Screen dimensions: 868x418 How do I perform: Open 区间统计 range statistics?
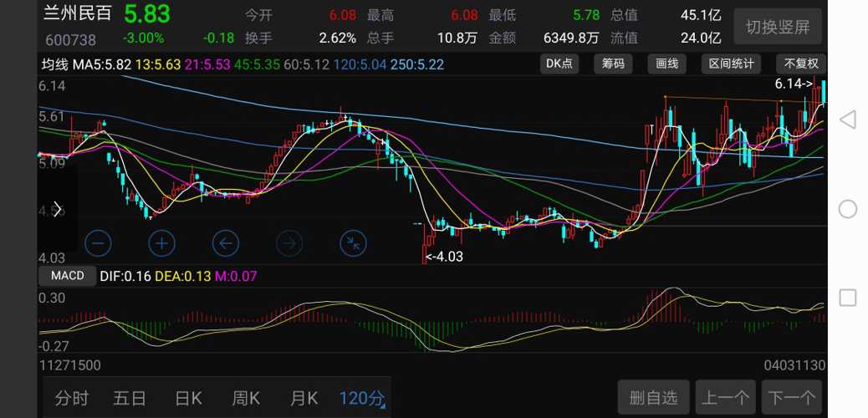point(731,64)
